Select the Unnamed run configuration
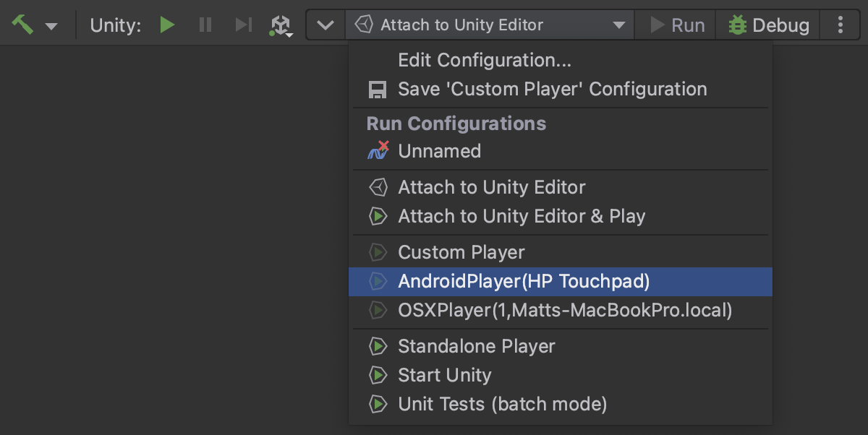 pyautogui.click(x=439, y=151)
